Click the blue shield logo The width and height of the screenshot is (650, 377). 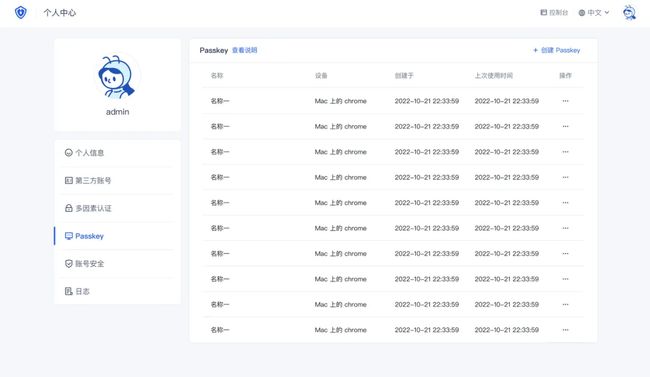[21, 12]
